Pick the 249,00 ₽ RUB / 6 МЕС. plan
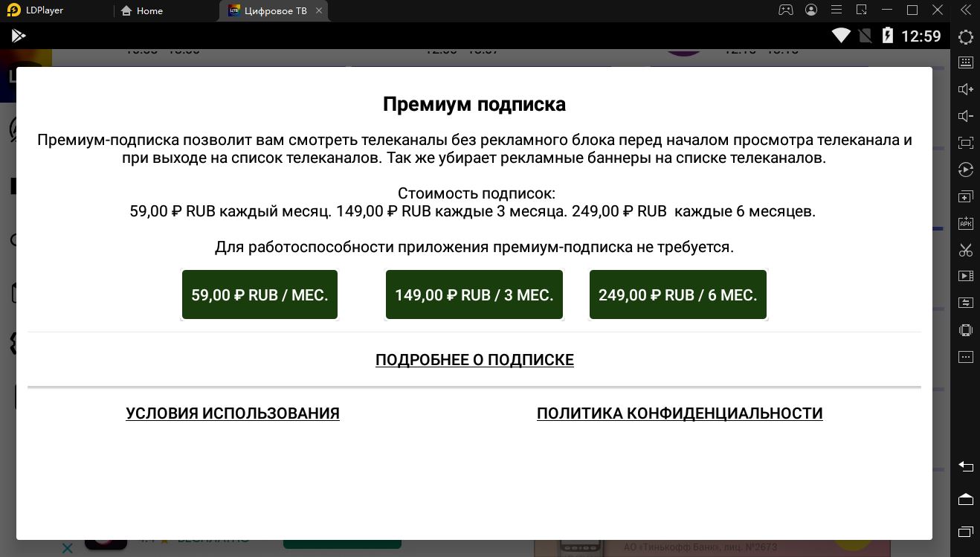This screenshot has height=557, width=980. tap(678, 295)
